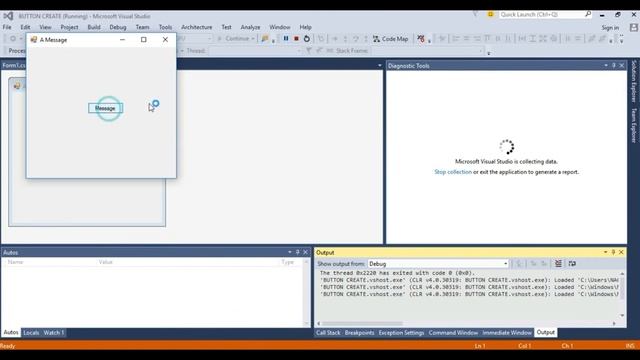Select the Autos tab
The image size is (640, 360).
11,333
